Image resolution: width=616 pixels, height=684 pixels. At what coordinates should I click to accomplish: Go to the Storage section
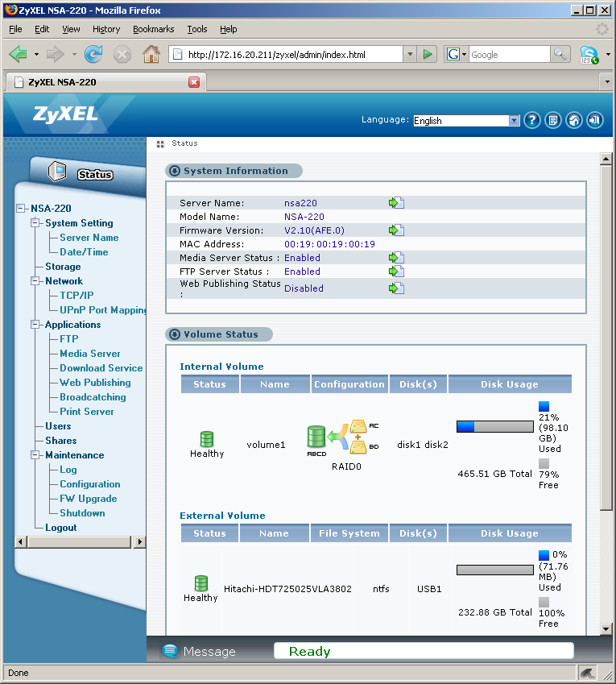point(63,267)
